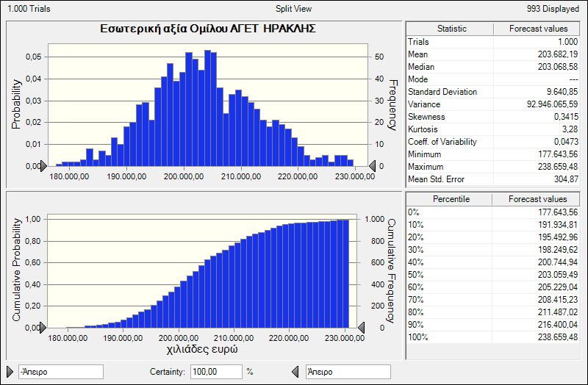Click the 40% percentile value 200.744,94

click(x=558, y=262)
